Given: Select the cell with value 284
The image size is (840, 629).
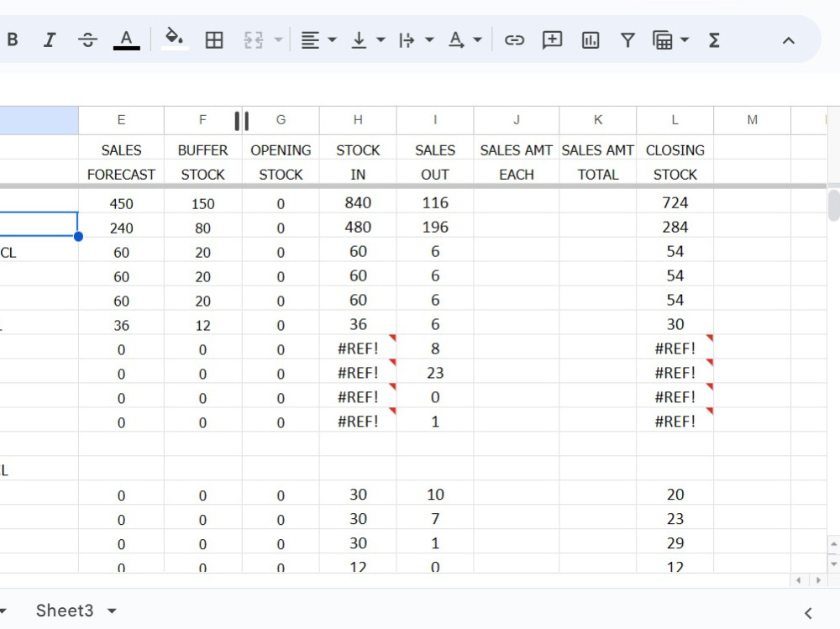Looking at the screenshot, I should [x=675, y=228].
